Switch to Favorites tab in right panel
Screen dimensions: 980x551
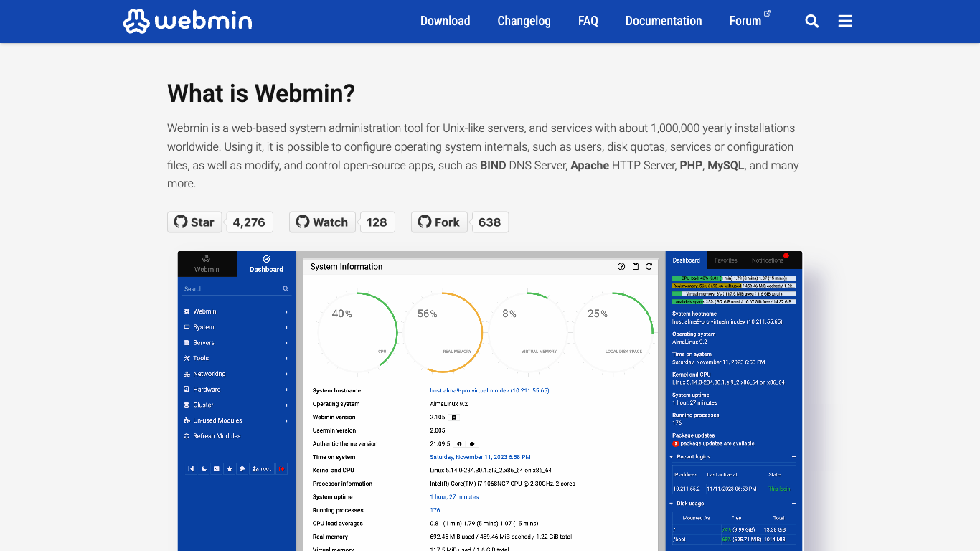(725, 260)
